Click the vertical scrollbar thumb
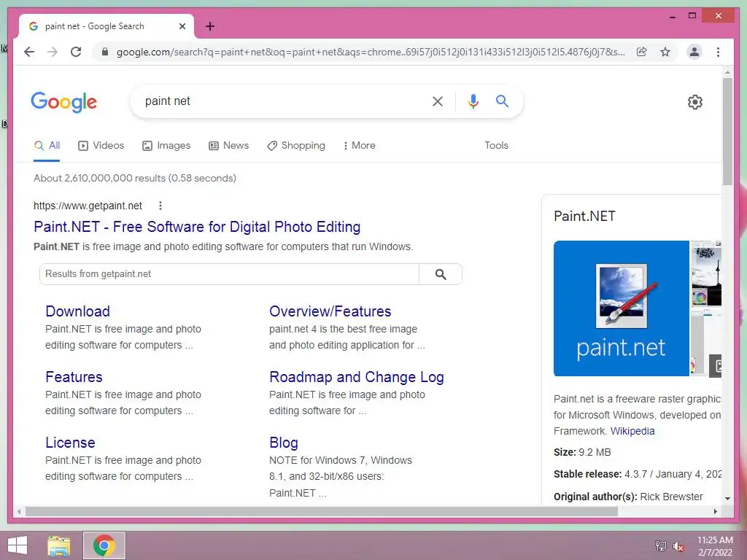Screen dimensions: 747x560 pyautogui.click(x=727, y=131)
